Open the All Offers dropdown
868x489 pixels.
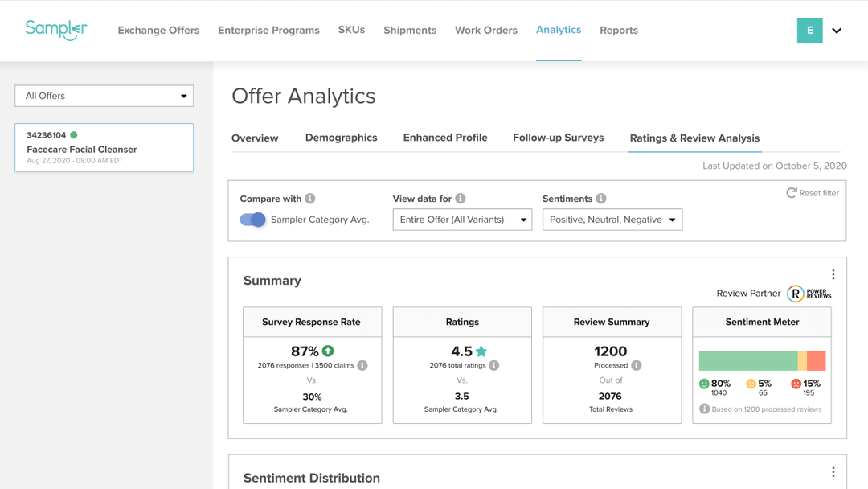tap(104, 96)
